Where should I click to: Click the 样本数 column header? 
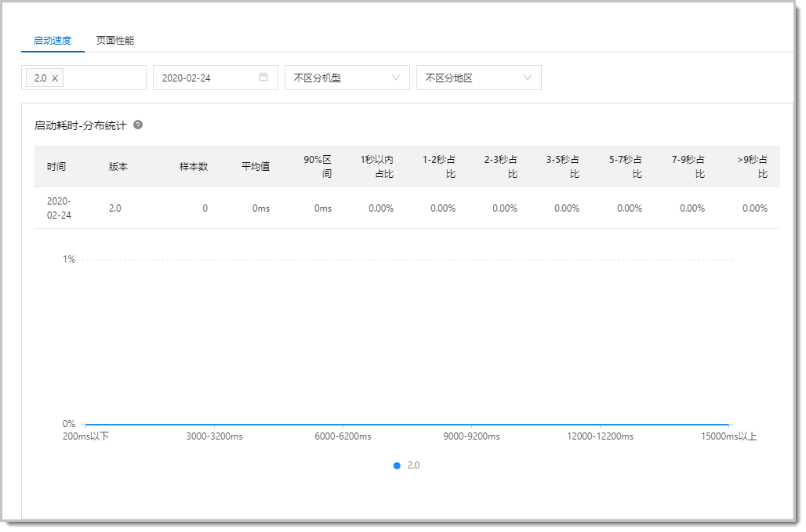(x=194, y=166)
